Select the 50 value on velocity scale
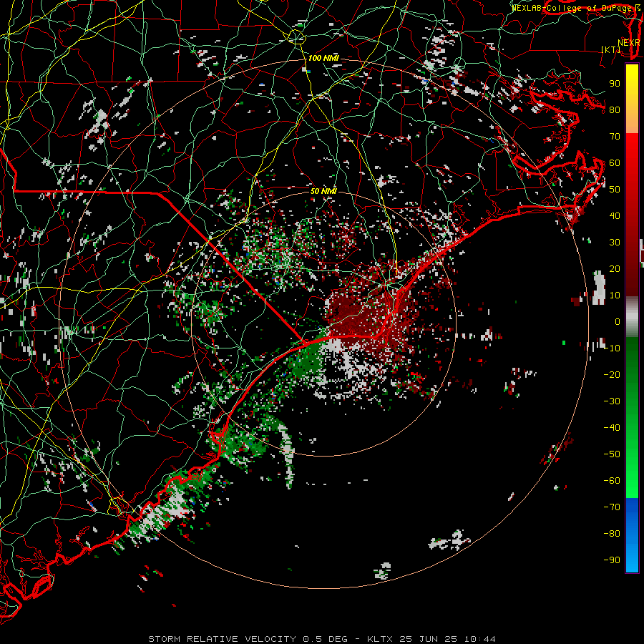This screenshot has width=644, height=644. click(x=615, y=190)
